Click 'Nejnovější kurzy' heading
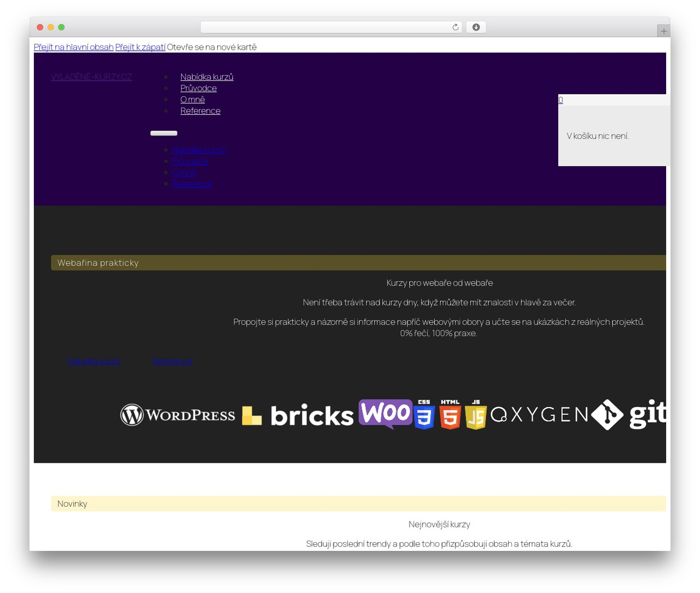Viewport: 700px width, 593px height. point(439,524)
